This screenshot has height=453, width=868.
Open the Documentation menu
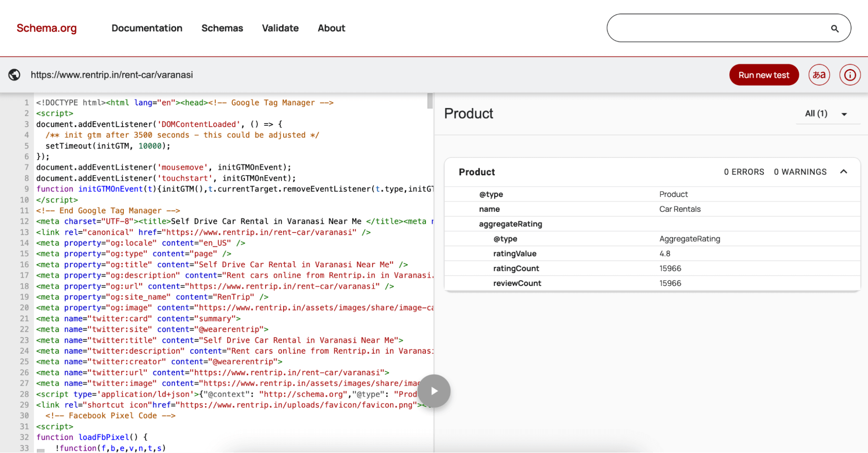tap(147, 28)
